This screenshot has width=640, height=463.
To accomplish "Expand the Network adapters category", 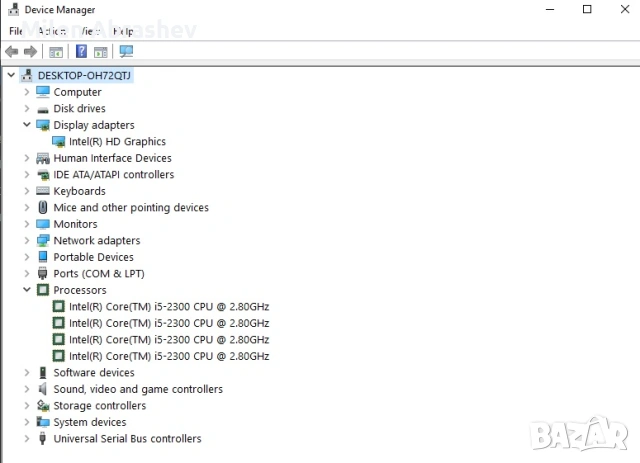I will click(27, 241).
